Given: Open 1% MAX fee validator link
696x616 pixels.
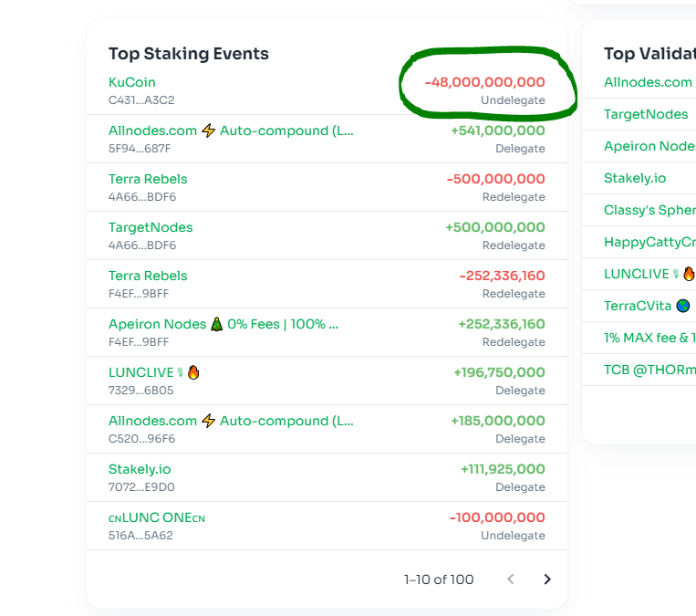Looking at the screenshot, I should 649,338.
